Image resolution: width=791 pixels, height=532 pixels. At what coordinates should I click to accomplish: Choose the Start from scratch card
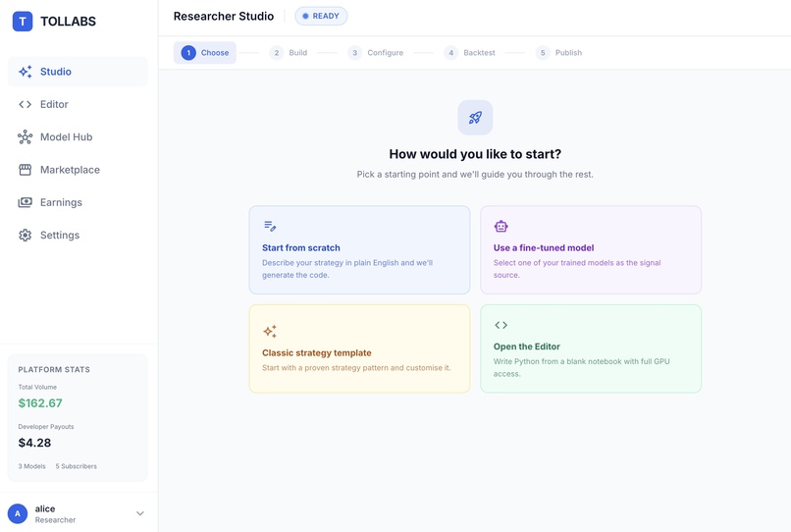point(360,250)
